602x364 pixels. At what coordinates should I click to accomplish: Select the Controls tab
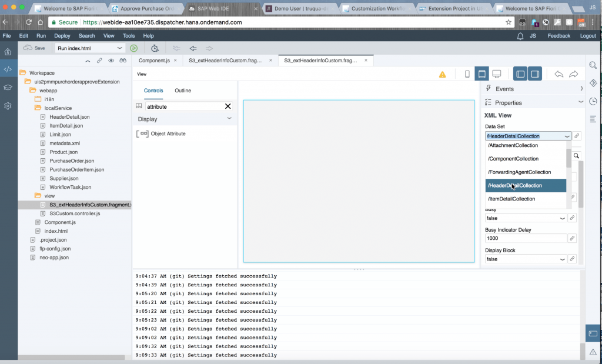point(153,91)
